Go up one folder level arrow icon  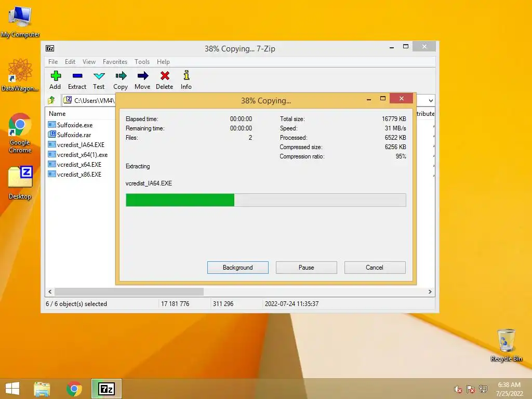(x=51, y=100)
